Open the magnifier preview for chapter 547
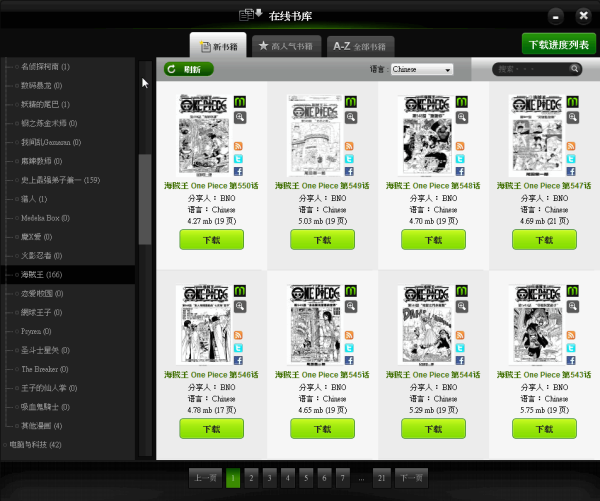Image resolution: width=600 pixels, height=501 pixels. point(573,117)
